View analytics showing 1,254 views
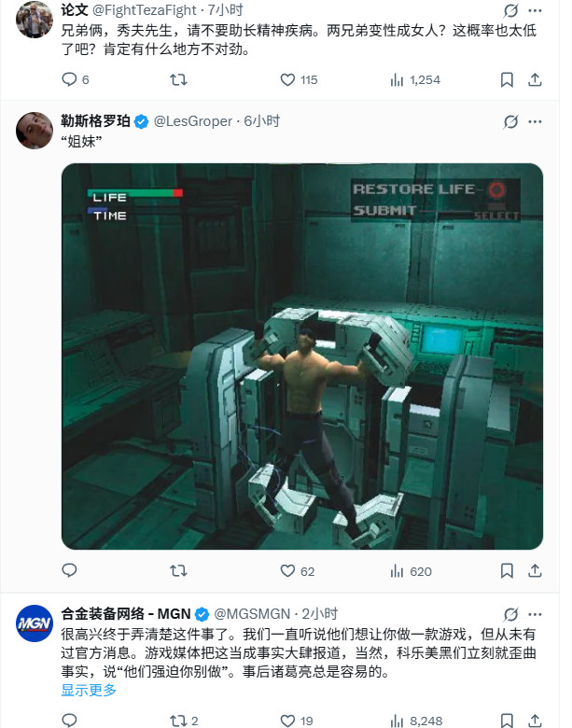The height and width of the screenshot is (728, 572). [414, 80]
